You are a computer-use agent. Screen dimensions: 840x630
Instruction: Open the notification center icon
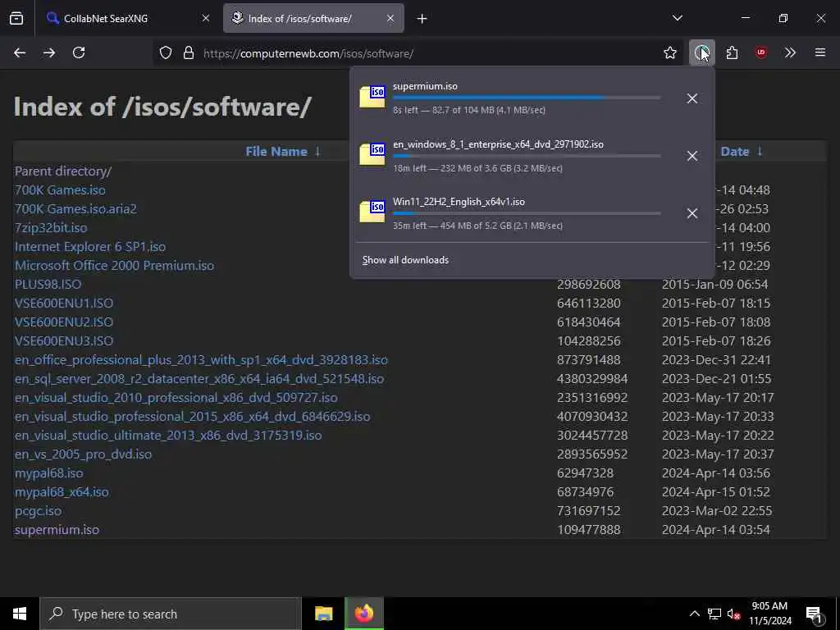pos(815,614)
